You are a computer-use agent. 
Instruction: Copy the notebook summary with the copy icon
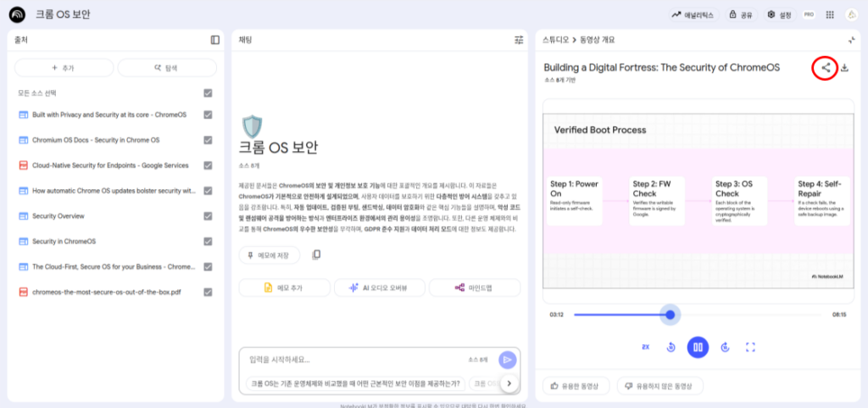(316, 254)
